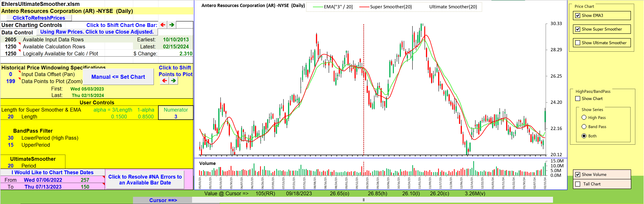Enable Show Ultimate Smoother checkbox
Image resolution: width=644 pixels, height=204 pixels.
coord(578,43)
